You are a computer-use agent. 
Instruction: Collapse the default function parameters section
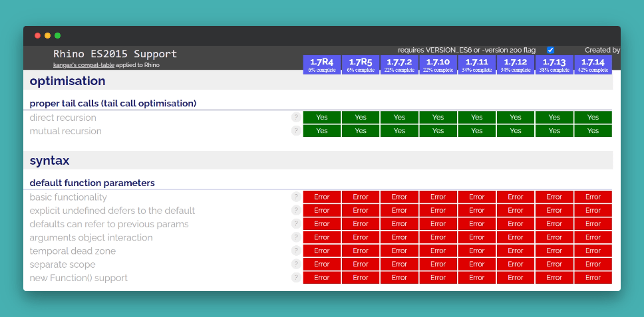[x=92, y=183]
